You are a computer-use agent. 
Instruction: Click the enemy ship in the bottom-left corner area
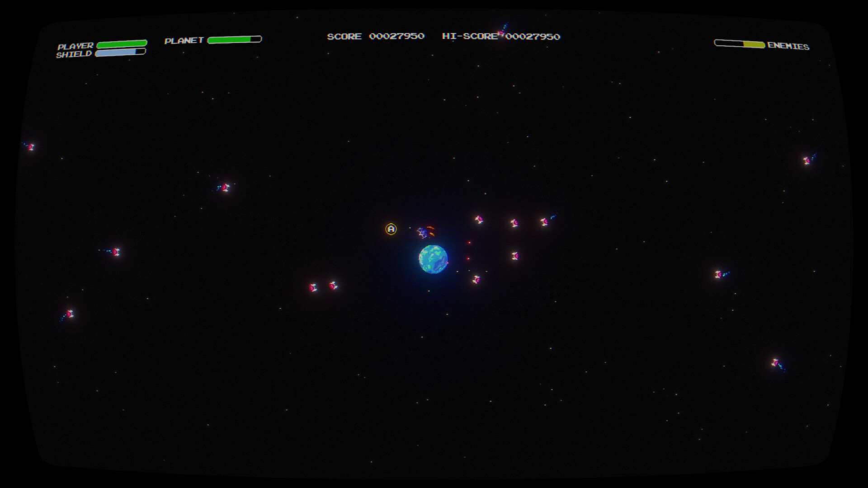[x=71, y=313]
